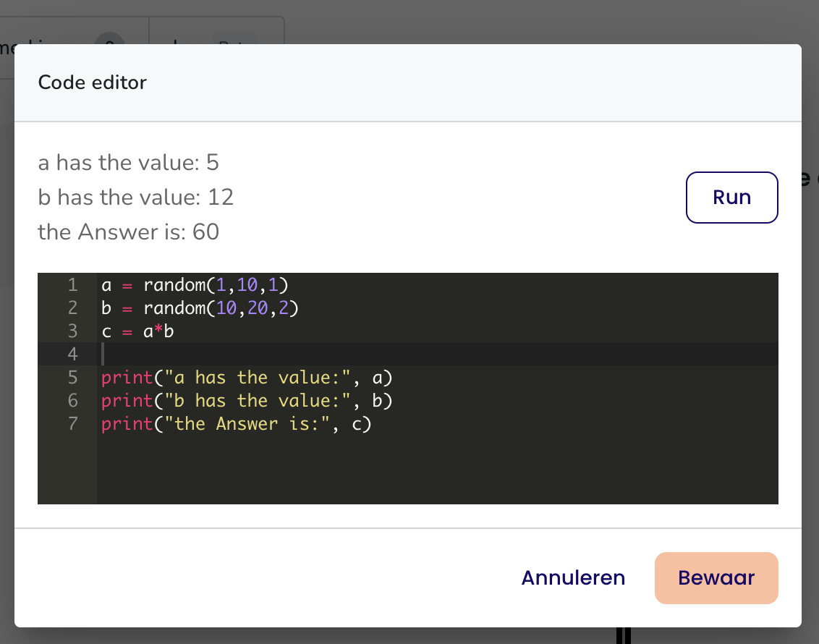The image size is (819, 644).
Task: Click line number 1 in the gutter
Action: [x=72, y=284]
